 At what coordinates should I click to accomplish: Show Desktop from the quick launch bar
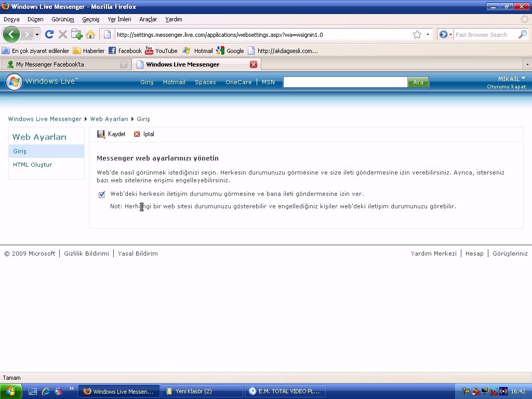point(33,391)
